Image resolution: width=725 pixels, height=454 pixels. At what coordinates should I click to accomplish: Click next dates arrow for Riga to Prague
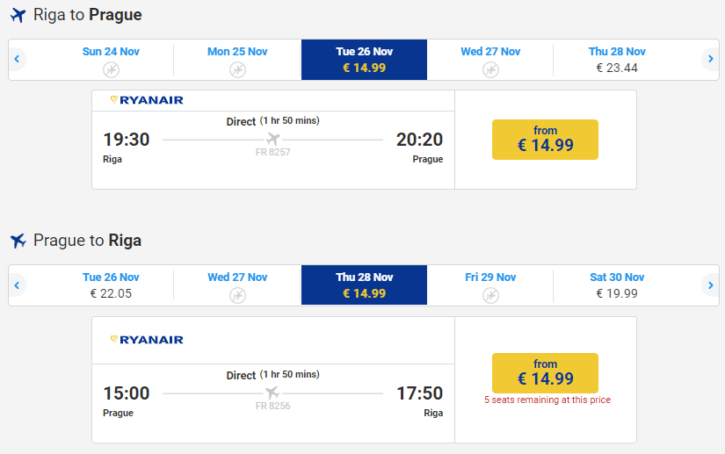[711, 59]
